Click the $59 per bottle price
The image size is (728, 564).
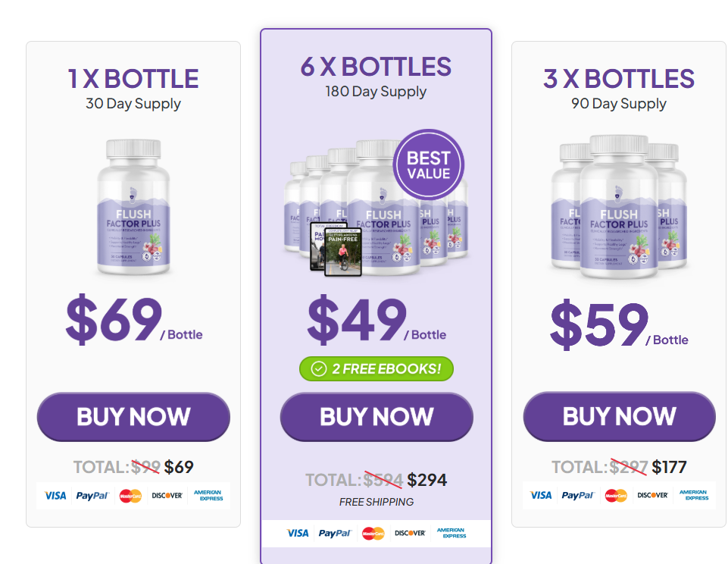pyautogui.click(x=619, y=324)
